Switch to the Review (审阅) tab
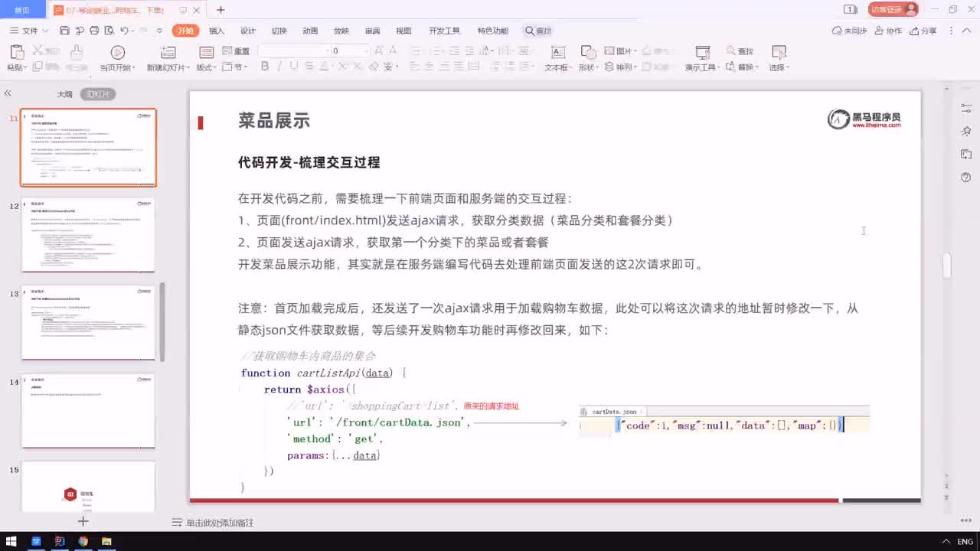 click(372, 31)
